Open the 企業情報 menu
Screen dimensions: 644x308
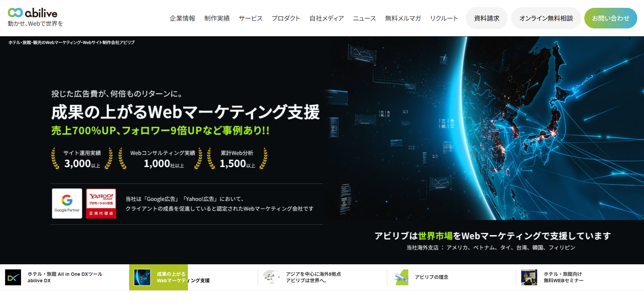tap(182, 18)
